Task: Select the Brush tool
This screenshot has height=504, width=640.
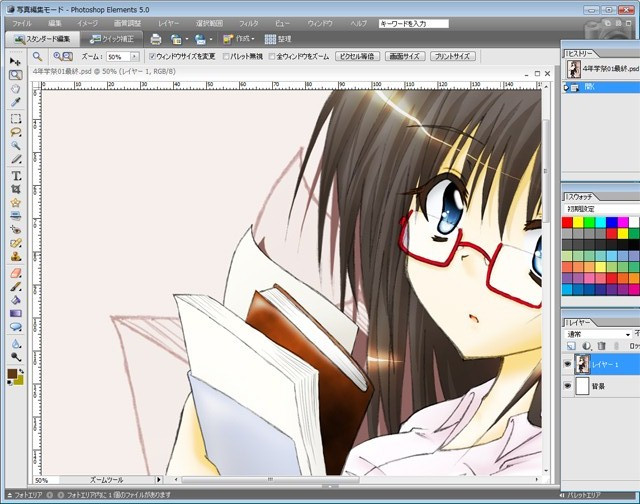Action: [x=16, y=286]
